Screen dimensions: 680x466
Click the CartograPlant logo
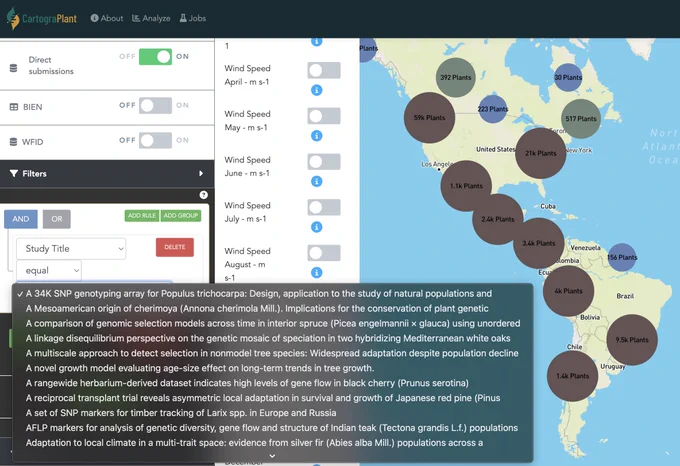tap(42, 19)
